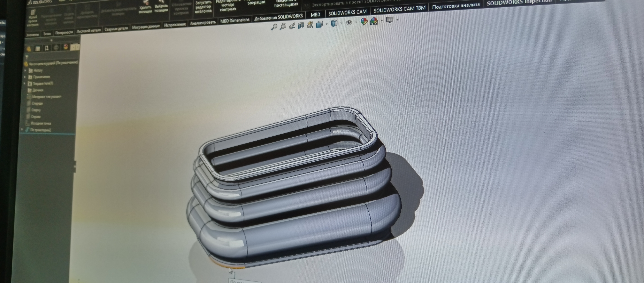Click the Apply Scene icon
The image size is (644, 283).
(x=374, y=21)
